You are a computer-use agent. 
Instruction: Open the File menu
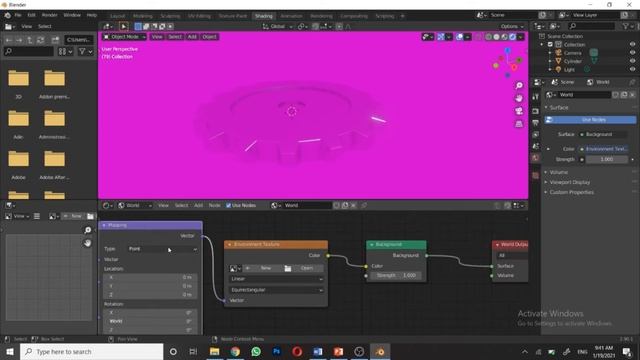coord(18,15)
